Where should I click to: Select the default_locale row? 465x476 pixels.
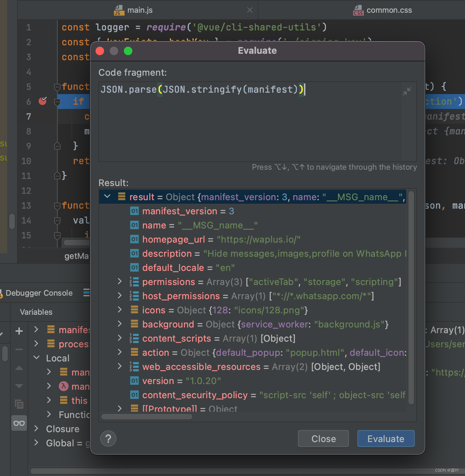[x=253, y=268]
